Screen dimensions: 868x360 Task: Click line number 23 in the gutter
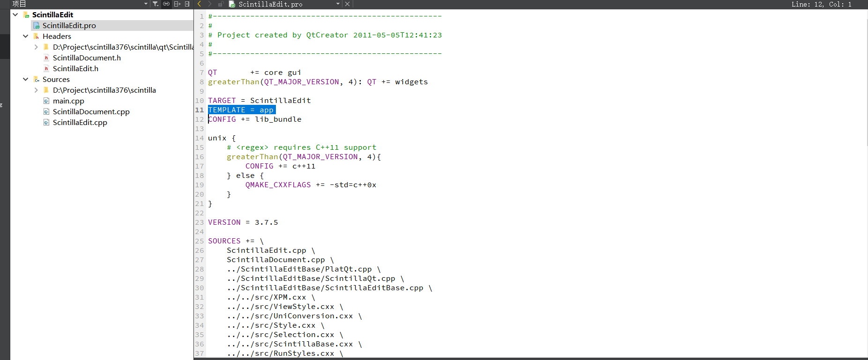pyautogui.click(x=200, y=222)
